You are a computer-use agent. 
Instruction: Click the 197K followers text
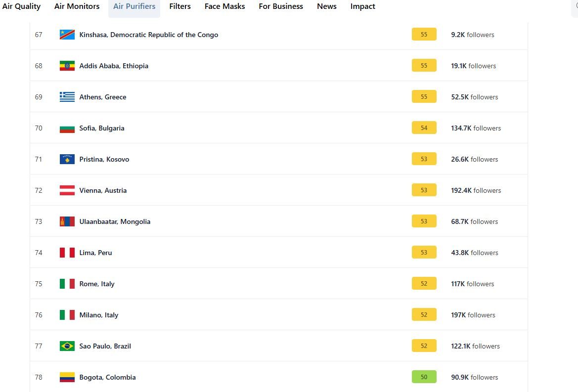[473, 315]
